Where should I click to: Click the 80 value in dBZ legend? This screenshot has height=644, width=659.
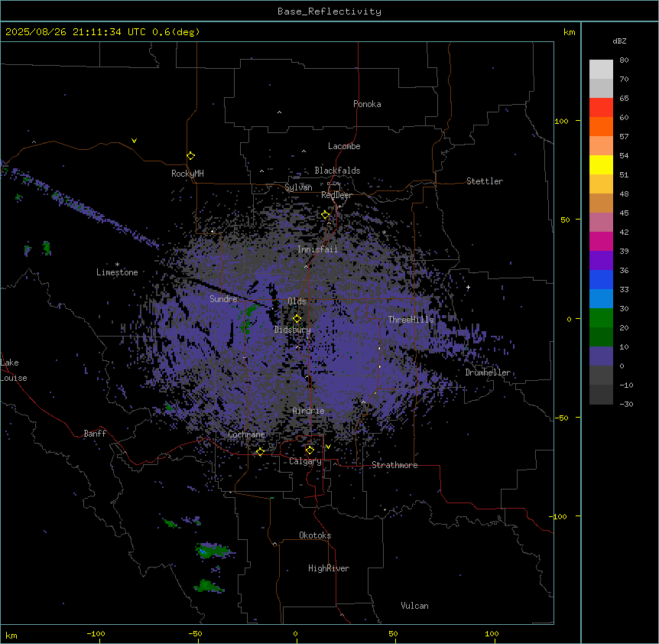tap(624, 60)
